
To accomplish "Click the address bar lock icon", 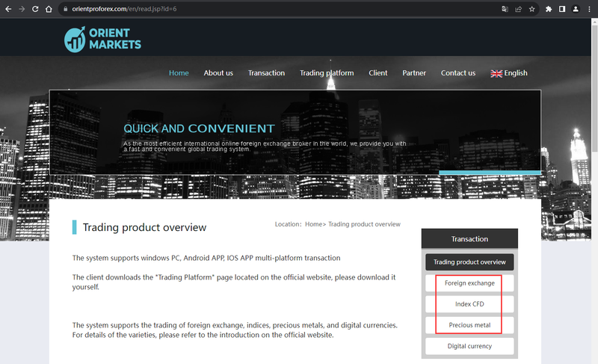I will (66, 9).
